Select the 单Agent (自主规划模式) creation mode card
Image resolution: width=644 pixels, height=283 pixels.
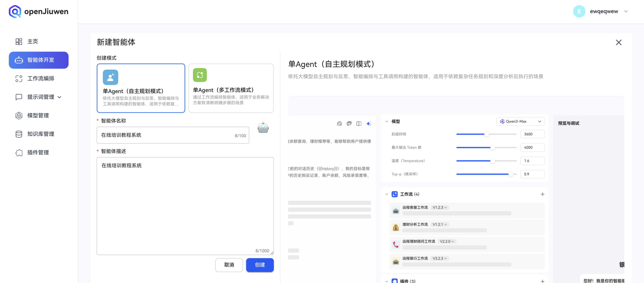141,88
